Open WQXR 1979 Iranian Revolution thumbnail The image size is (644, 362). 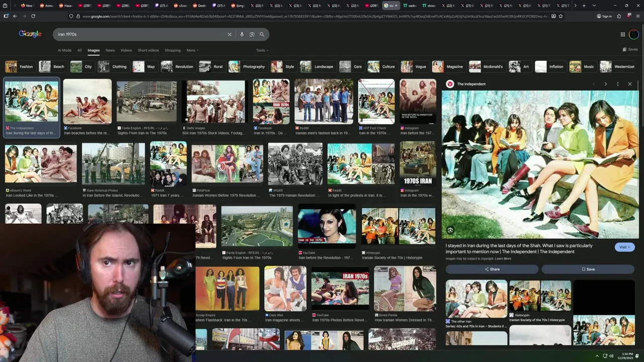point(295,163)
